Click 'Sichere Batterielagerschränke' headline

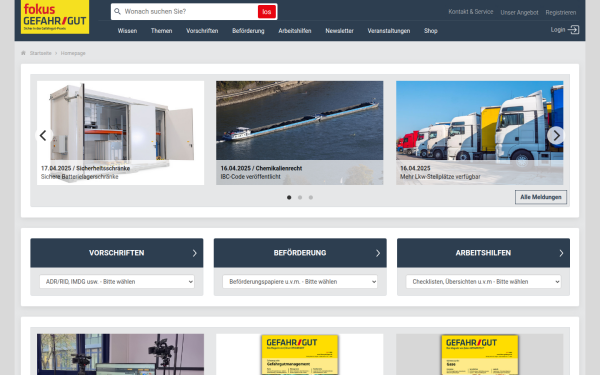coord(80,177)
